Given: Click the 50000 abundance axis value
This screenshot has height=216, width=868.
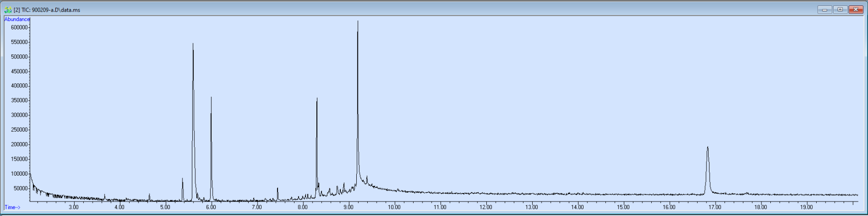Looking at the screenshot, I should click(21, 189).
